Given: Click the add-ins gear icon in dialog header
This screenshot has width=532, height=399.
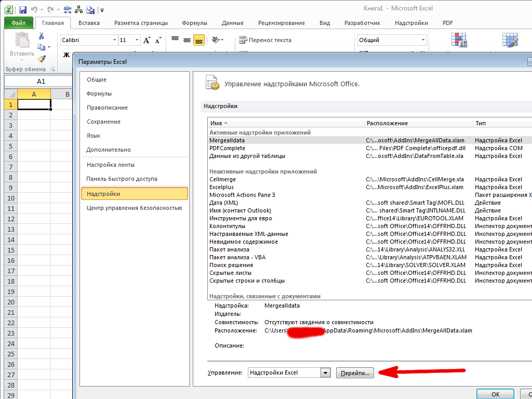Looking at the screenshot, I should click(212, 83).
